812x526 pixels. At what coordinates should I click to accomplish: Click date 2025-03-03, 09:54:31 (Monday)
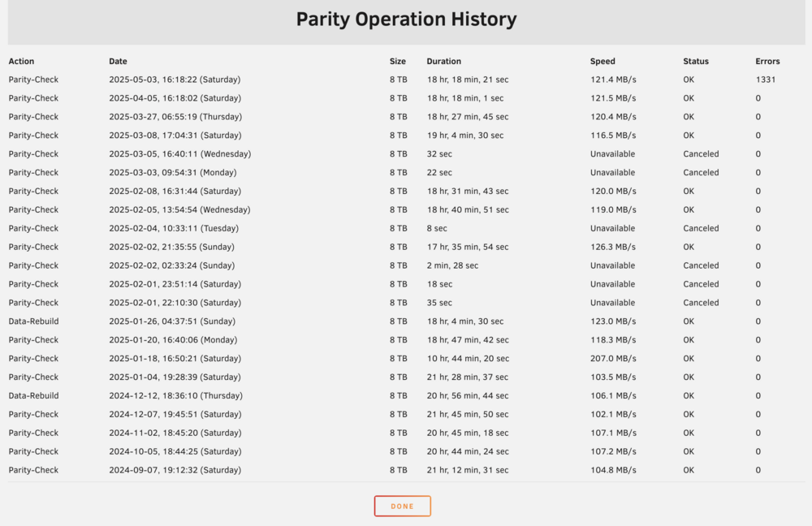click(172, 173)
